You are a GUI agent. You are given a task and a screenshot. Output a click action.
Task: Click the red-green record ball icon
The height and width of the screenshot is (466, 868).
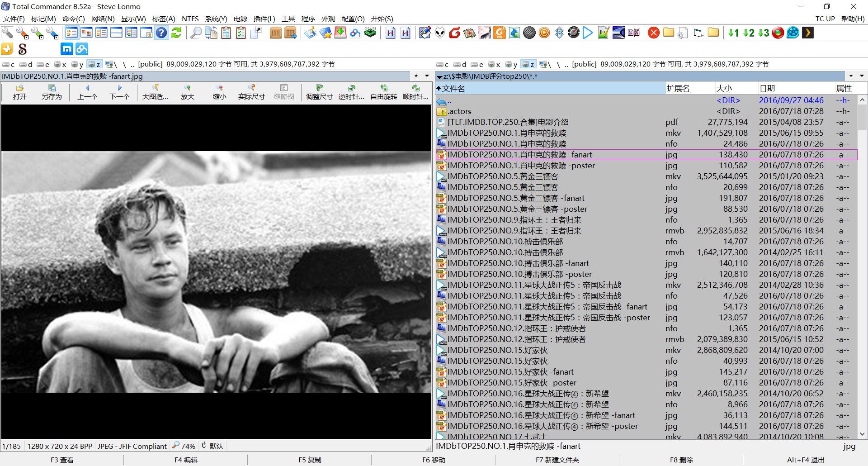pyautogui.click(x=778, y=33)
